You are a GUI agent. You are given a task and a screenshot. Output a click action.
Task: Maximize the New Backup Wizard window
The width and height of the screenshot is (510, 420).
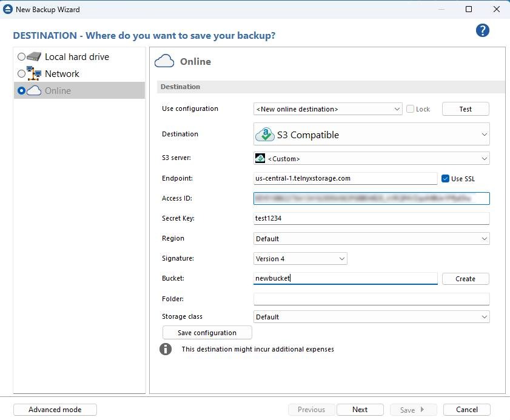469,9
